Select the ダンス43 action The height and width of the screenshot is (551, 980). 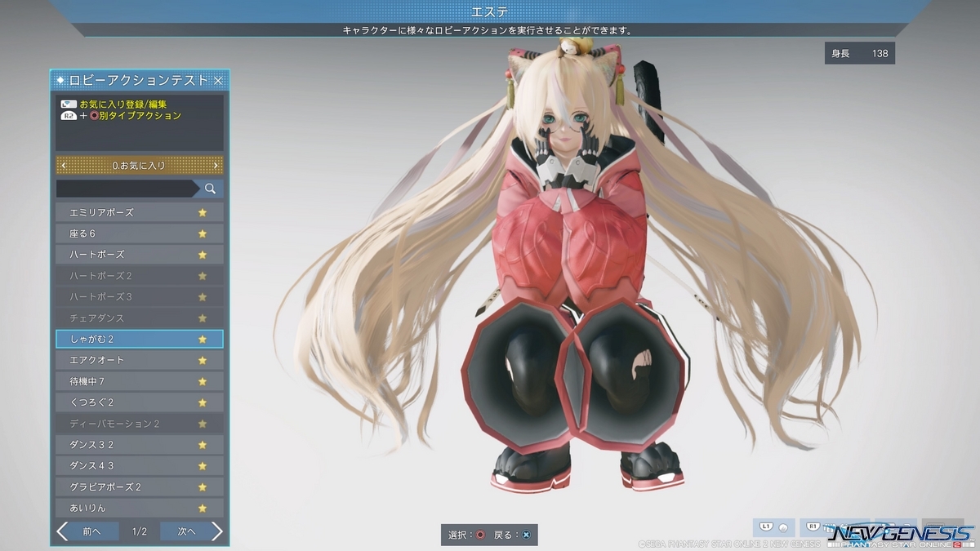[x=140, y=466]
